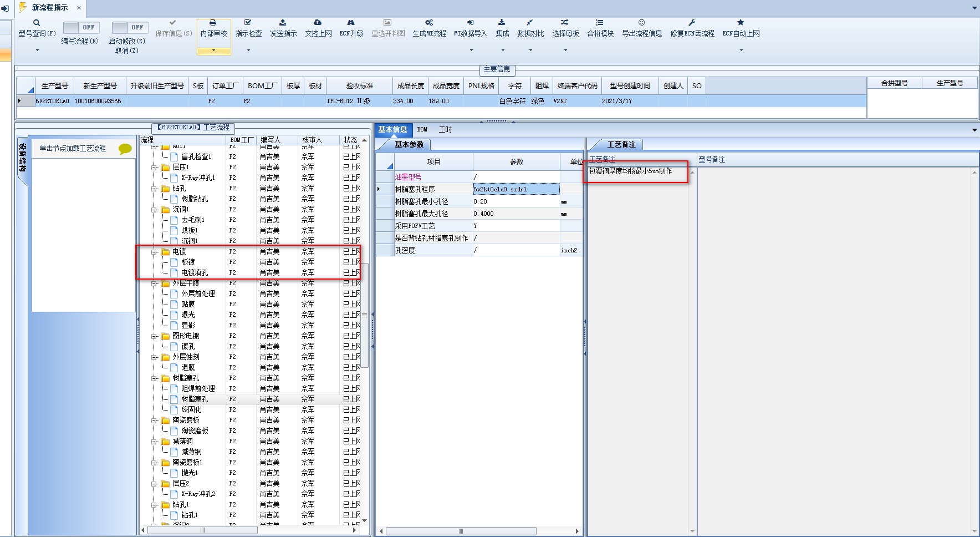Collapse the 沉铜1 tree node
The image size is (980, 537).
click(155, 210)
